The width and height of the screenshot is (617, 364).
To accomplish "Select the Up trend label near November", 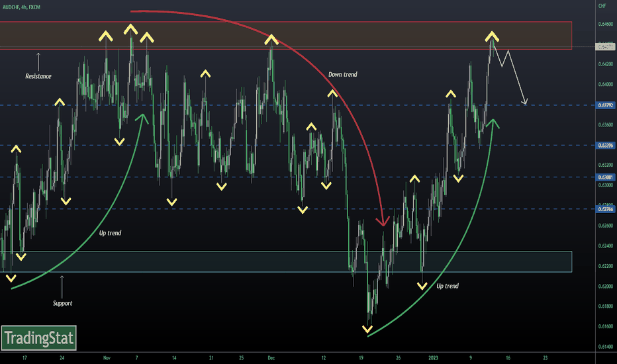I will click(110, 233).
